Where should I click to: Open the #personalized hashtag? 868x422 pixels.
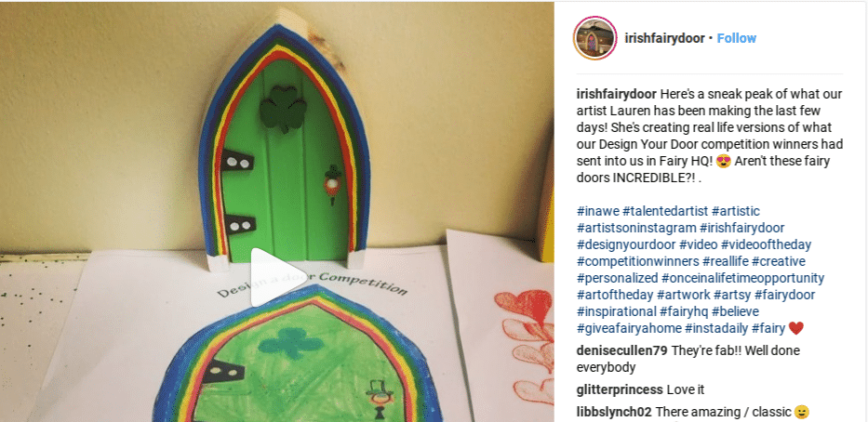pos(617,278)
